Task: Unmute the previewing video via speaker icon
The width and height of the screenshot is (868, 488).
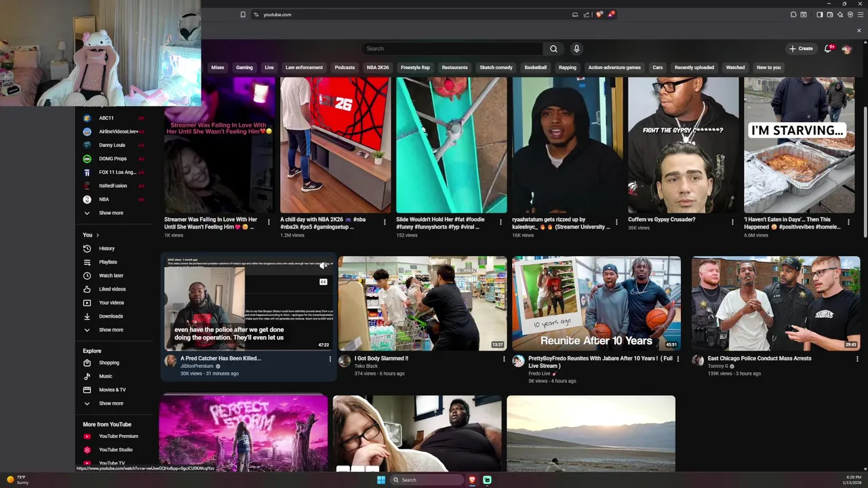Action: pyautogui.click(x=323, y=266)
